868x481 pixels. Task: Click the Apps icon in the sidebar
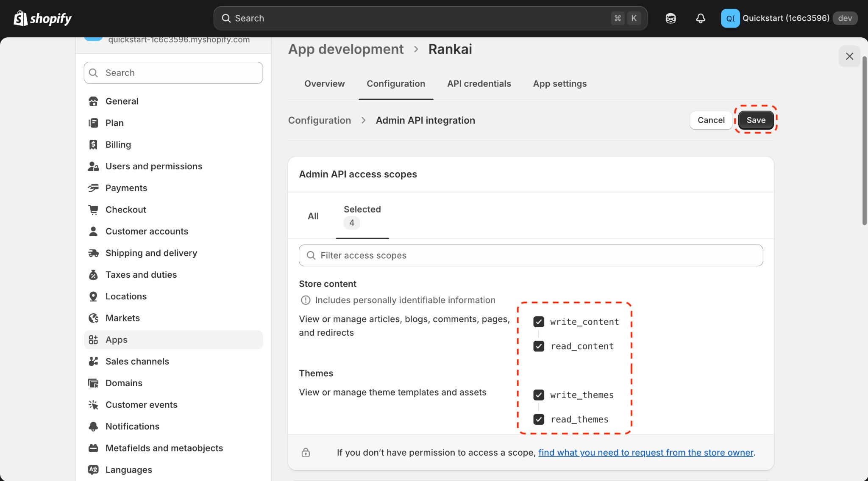[x=93, y=340]
